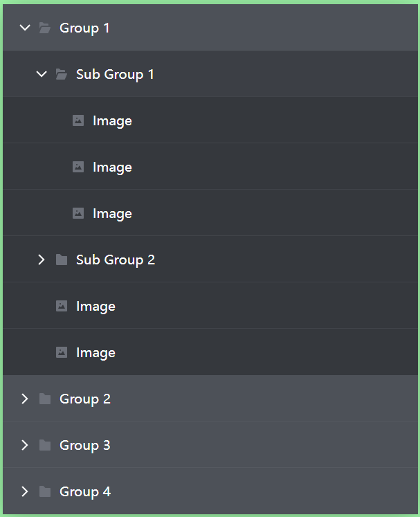Expand Group 3 via its arrow
420x517 pixels.
pos(25,446)
